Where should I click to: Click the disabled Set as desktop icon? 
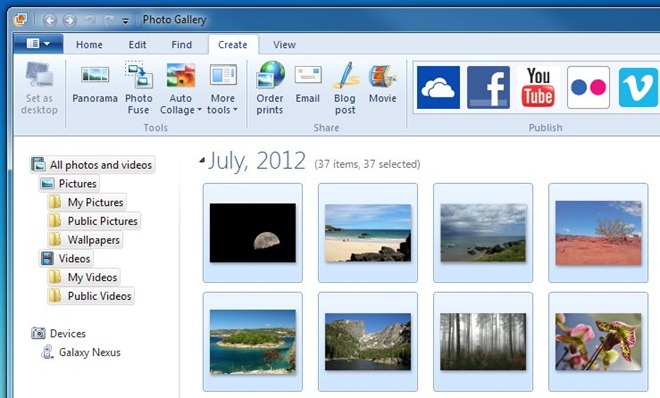39,75
